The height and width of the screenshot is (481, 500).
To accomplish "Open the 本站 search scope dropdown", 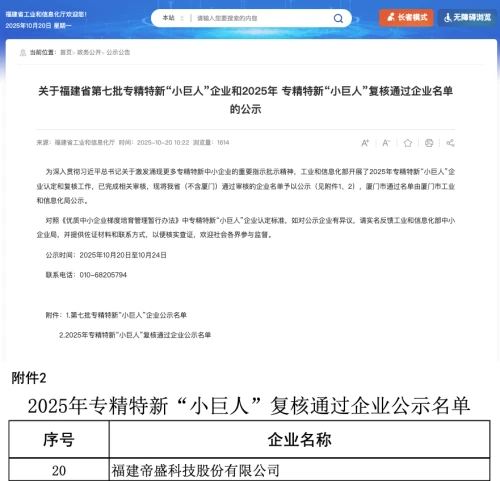I will [x=173, y=18].
